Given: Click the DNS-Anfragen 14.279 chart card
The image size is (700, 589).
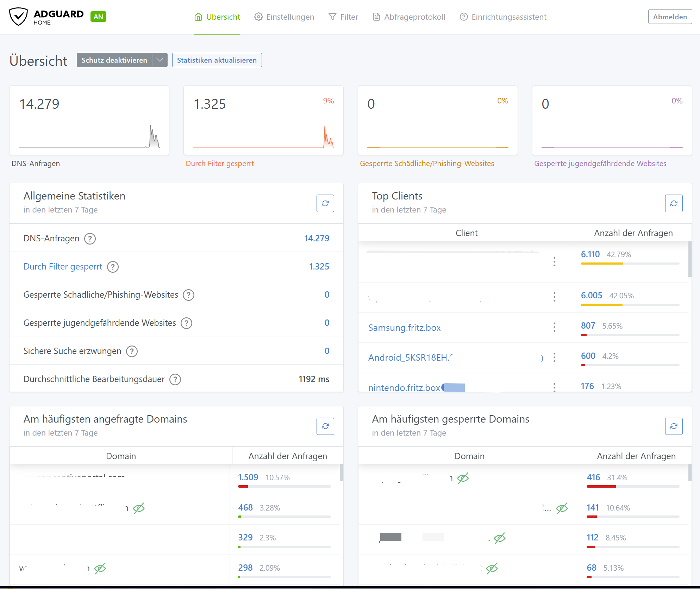Looking at the screenshot, I should tap(89, 120).
